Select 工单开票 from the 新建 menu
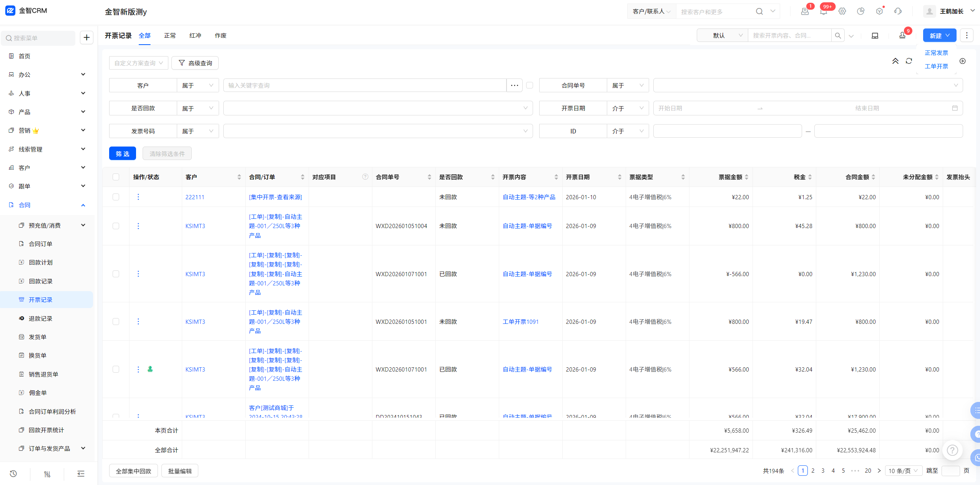The image size is (980, 485). pyautogui.click(x=936, y=66)
